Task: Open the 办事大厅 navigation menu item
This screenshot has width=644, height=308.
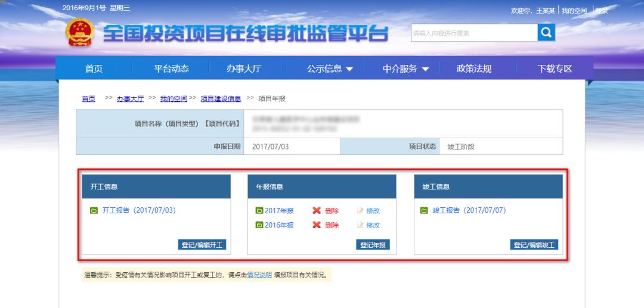Action: click(243, 69)
